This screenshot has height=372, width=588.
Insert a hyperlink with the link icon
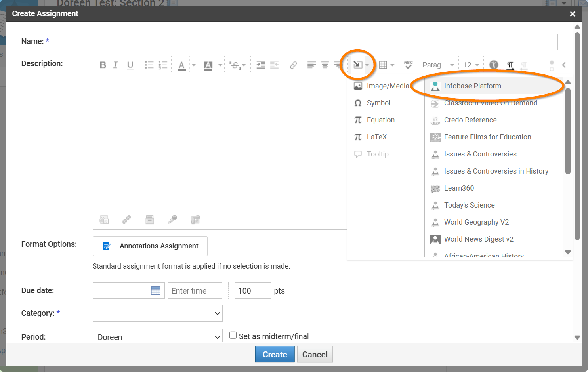pyautogui.click(x=293, y=65)
